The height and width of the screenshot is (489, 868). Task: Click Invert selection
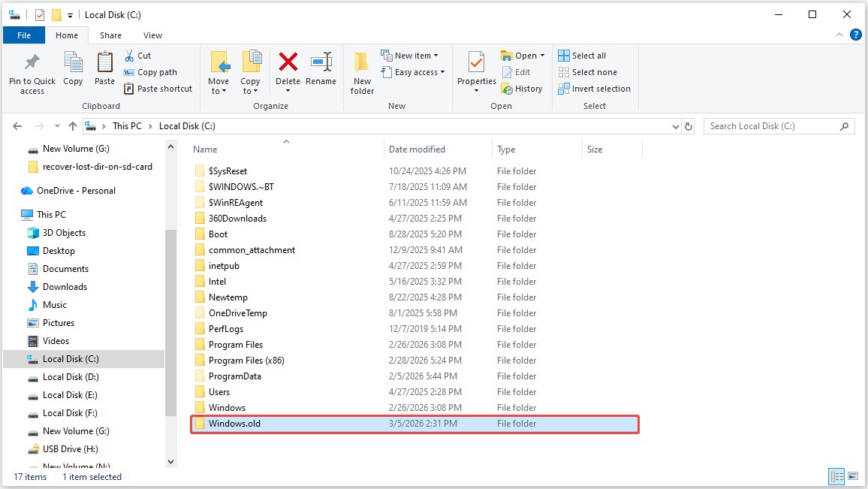[x=594, y=89]
